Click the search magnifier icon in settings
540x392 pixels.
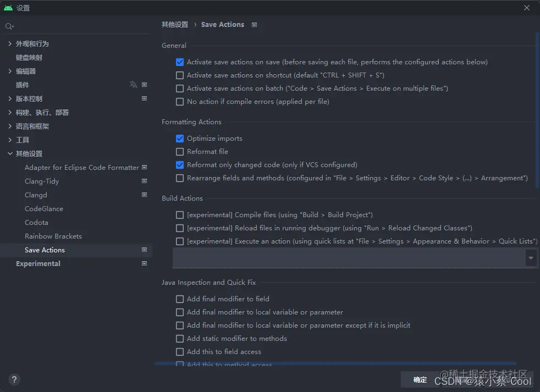(9, 26)
